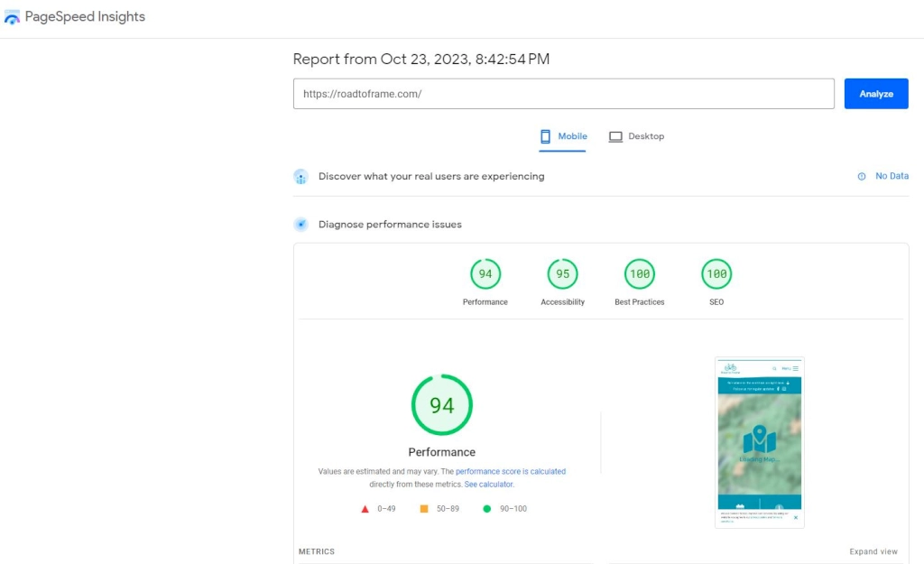Click the Diagnose performance issues icon
Viewport: 924px width, 564px height.
click(300, 225)
